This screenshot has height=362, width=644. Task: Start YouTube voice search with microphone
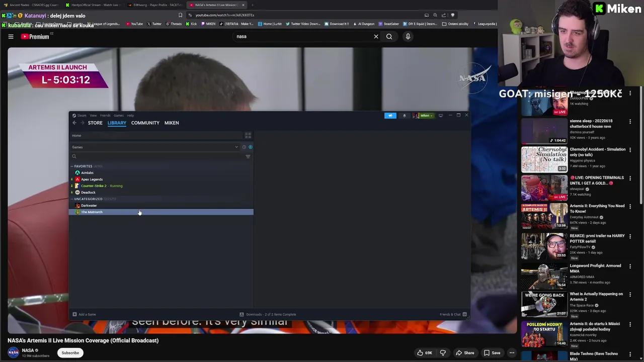(x=408, y=37)
